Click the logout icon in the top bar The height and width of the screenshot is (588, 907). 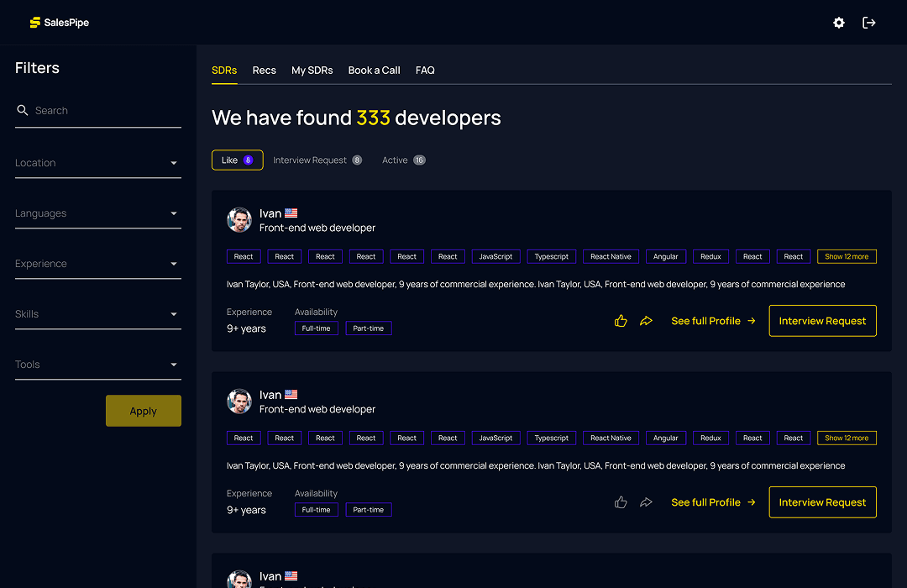click(x=869, y=23)
